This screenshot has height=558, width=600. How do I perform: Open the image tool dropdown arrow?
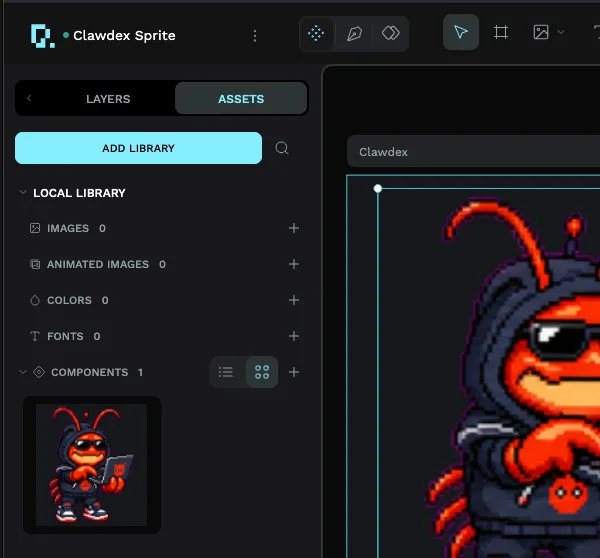pos(561,32)
